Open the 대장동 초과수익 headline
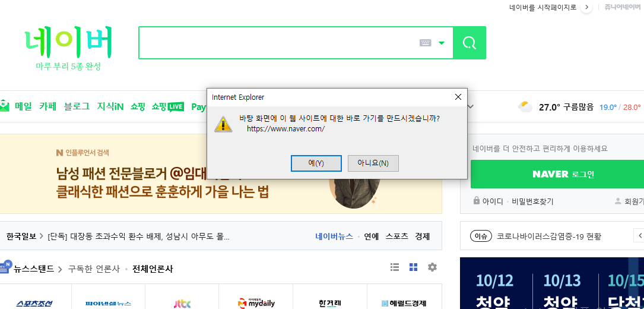Screen dimensions: 644x309 tap(138, 237)
